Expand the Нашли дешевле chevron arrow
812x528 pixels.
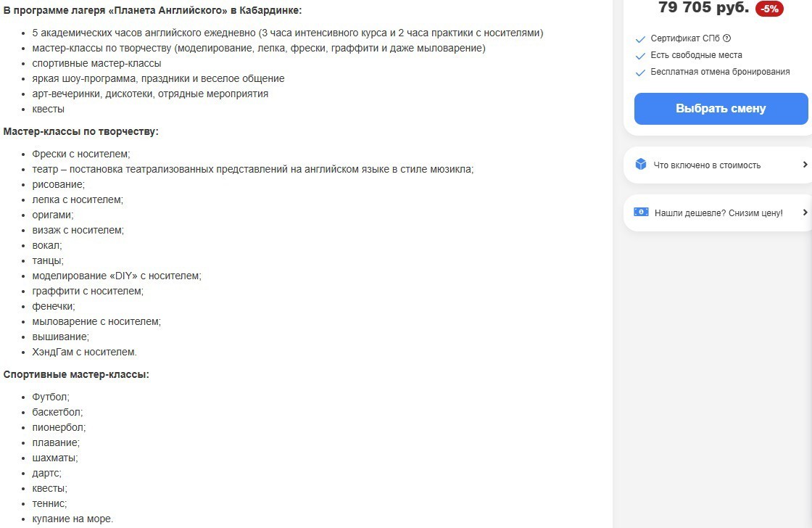coord(805,213)
